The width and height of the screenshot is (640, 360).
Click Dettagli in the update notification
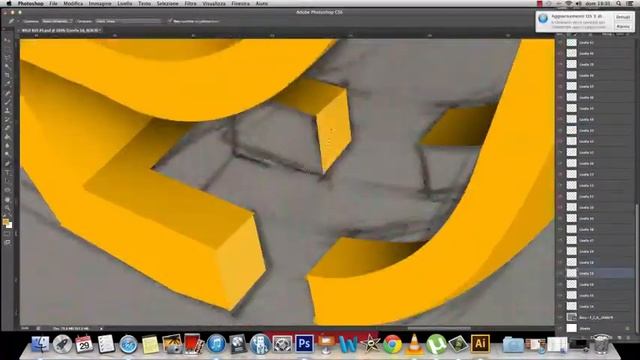[623, 17]
